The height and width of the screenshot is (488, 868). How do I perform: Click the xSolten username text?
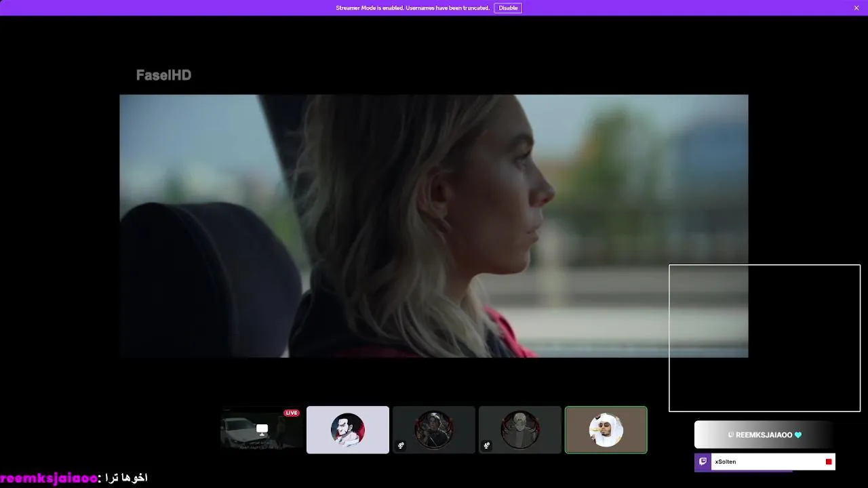(x=726, y=462)
